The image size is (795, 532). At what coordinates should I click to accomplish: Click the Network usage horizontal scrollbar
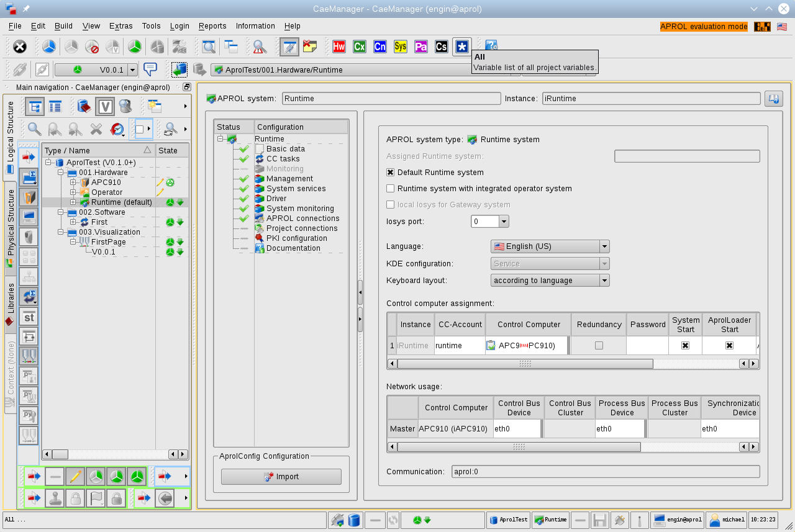pos(519,447)
